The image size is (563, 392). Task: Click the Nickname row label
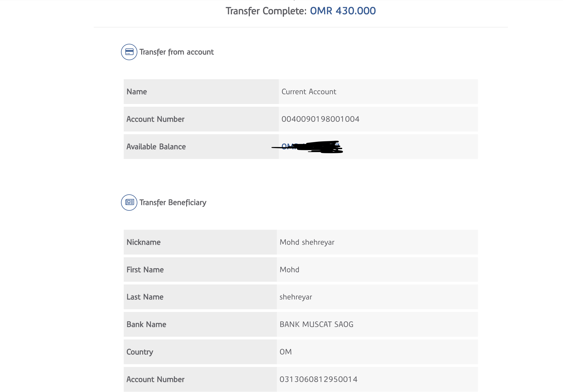144,242
